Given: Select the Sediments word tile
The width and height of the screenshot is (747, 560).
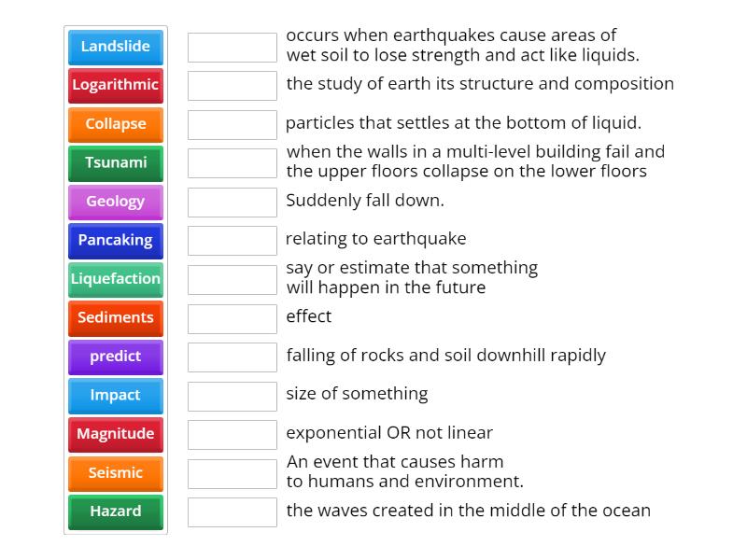Looking at the screenshot, I should (116, 317).
